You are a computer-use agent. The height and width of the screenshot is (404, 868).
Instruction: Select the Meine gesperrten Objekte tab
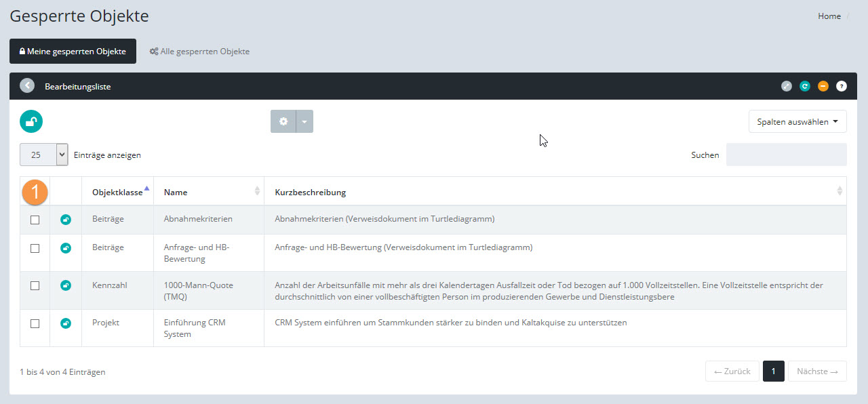pyautogui.click(x=73, y=52)
